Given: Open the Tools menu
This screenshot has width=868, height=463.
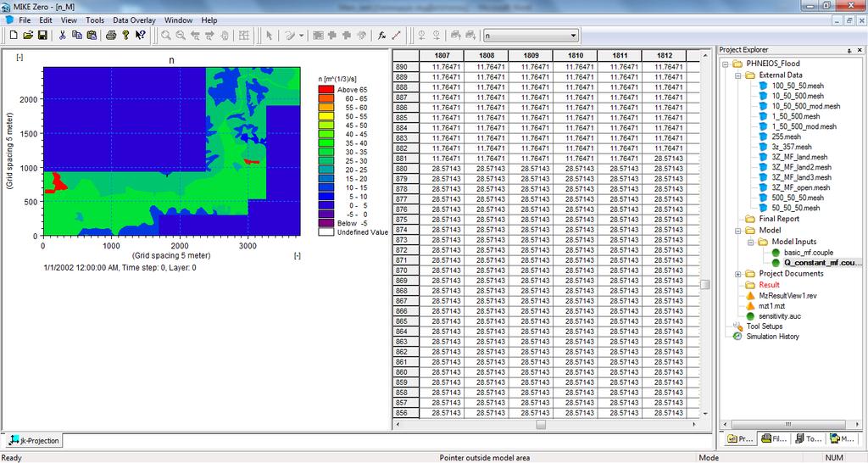Looking at the screenshot, I should click(x=95, y=20).
